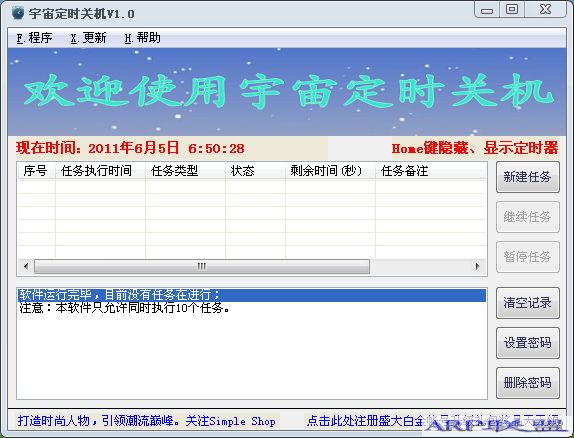The height and width of the screenshot is (438, 574).
Task: Click the 删除密码 button
Action: 528,383
